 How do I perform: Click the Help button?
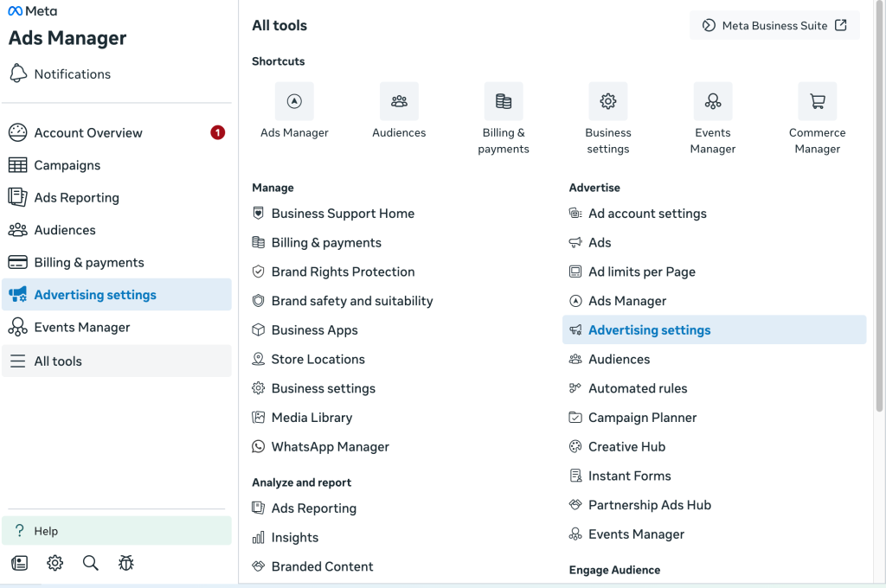click(x=38, y=530)
